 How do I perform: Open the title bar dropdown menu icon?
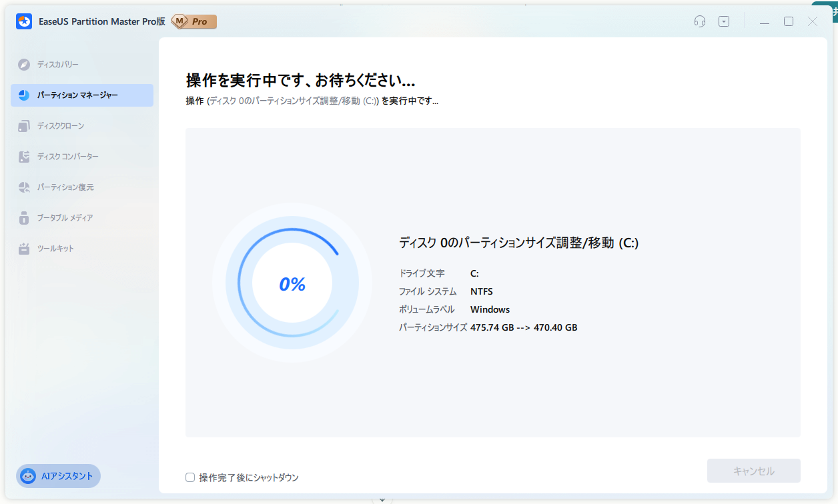724,21
